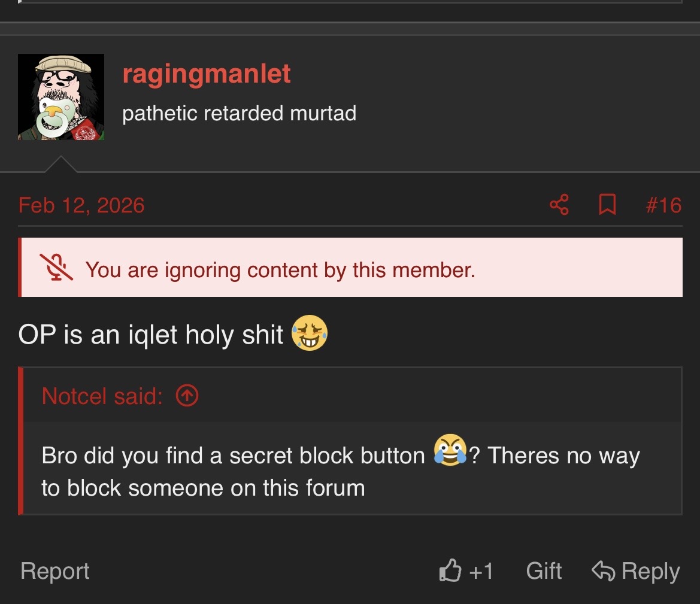Bookmark post #16
This screenshot has width=700, height=604.
(x=607, y=205)
